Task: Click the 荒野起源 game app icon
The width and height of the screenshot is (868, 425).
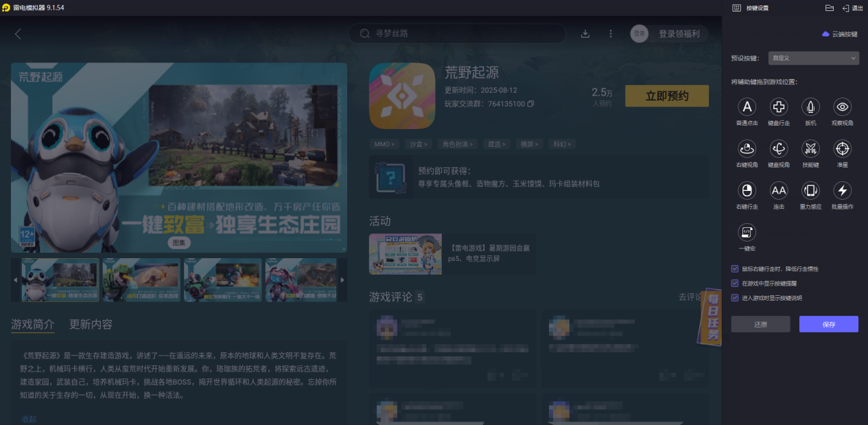Action: [402, 96]
